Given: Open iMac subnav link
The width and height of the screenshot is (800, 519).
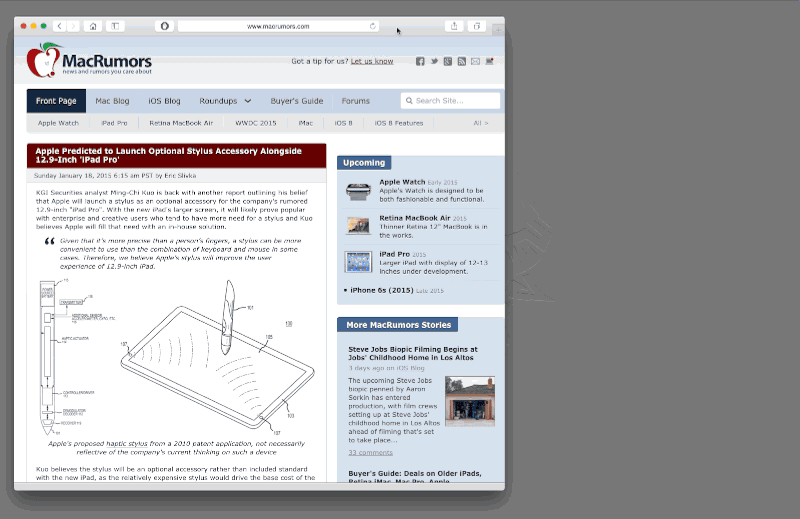Looking at the screenshot, I should 306,123.
